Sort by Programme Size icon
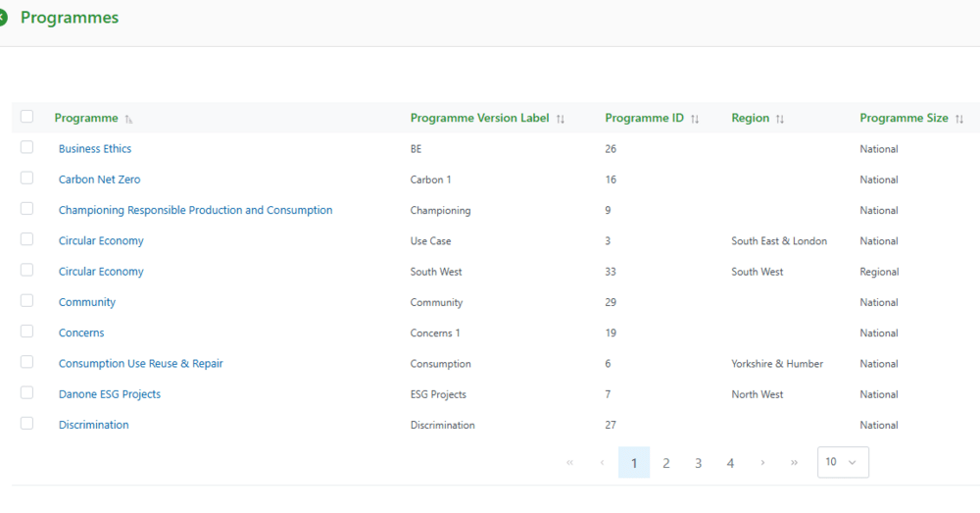Viewport: 980px width, 513px height. tap(959, 119)
